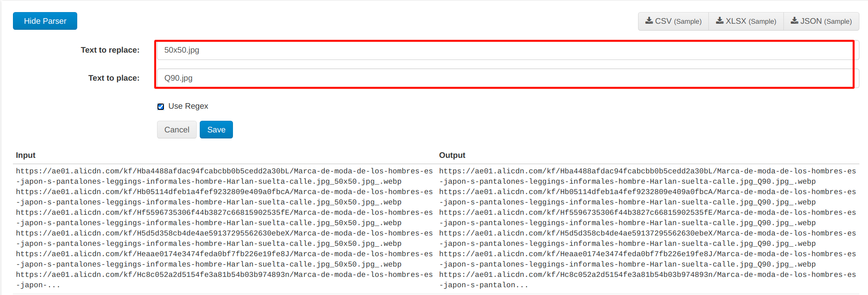This screenshot has height=295, width=868.
Task: Click into the 'Text to place' field
Action: 504,78
